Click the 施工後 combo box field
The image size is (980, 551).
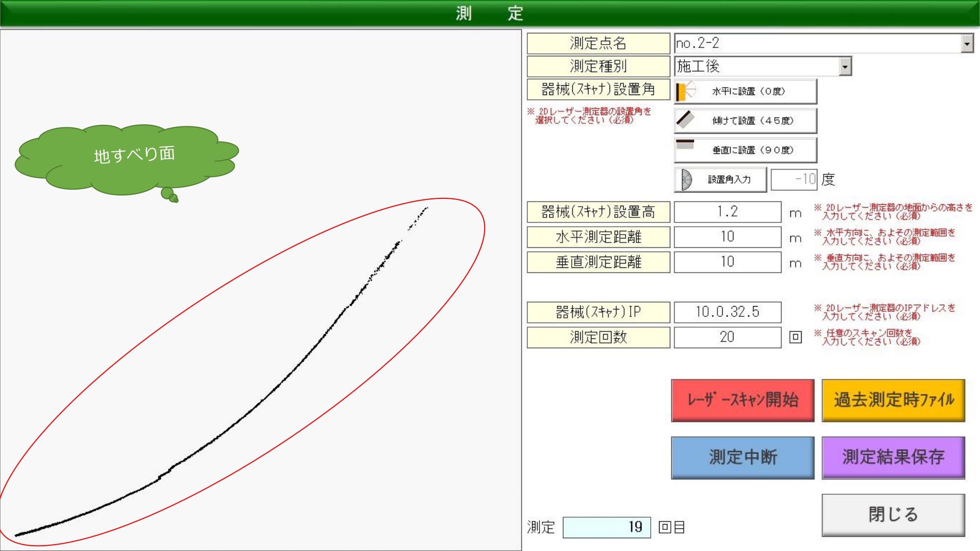[x=756, y=66]
